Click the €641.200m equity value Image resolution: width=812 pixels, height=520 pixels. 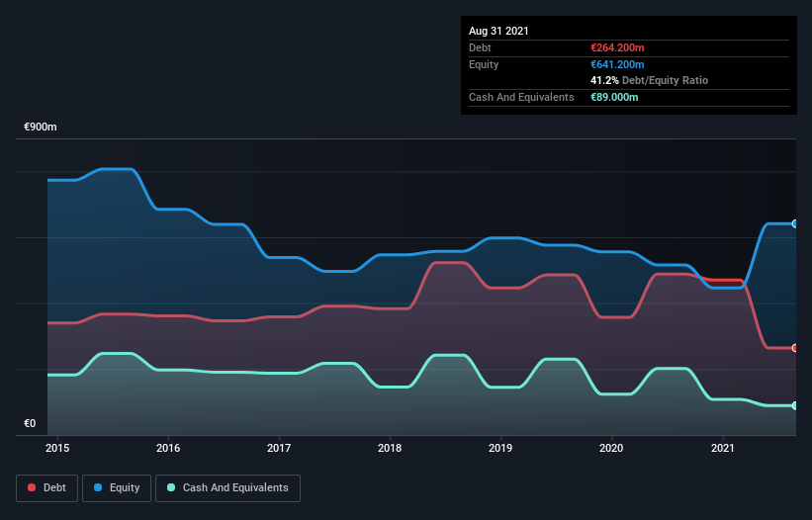tap(617, 64)
